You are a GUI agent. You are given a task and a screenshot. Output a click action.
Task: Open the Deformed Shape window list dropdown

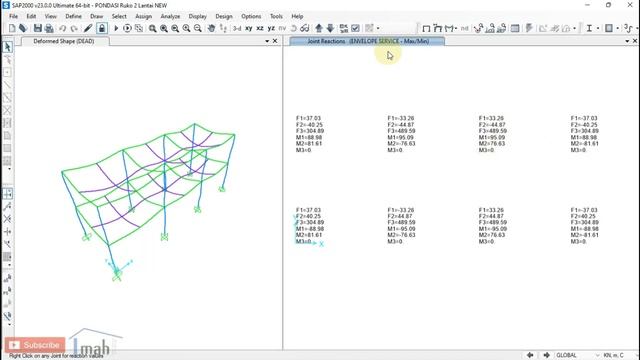(x=267, y=41)
